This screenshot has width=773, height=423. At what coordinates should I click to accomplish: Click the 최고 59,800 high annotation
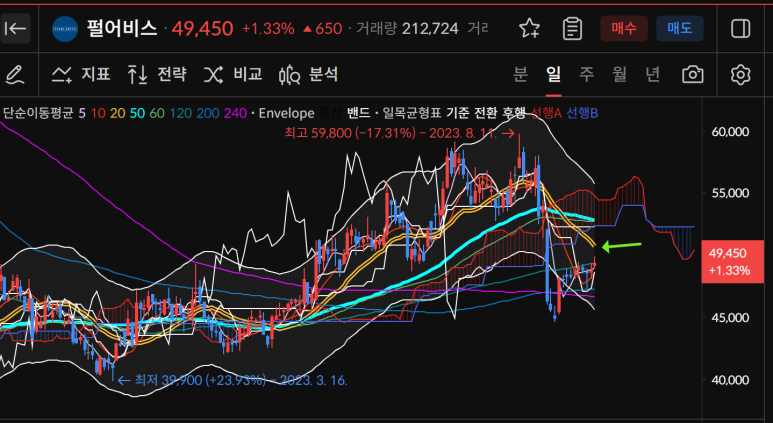[x=400, y=133]
